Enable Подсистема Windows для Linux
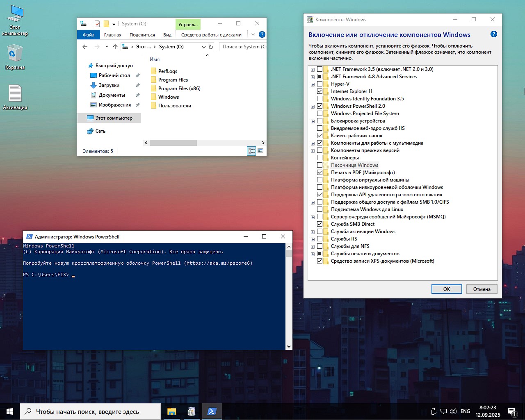525x420 pixels. 320,209
